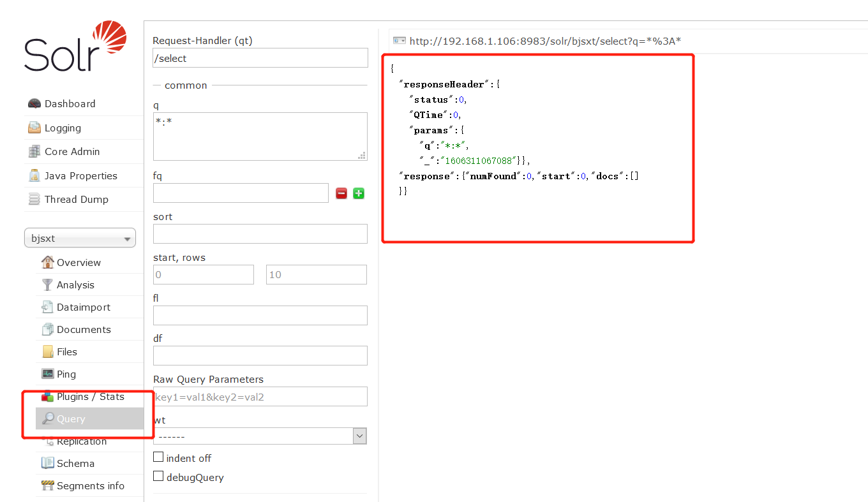Screen dimensions: 868x502
Task: Click the common section label
Action: pyautogui.click(x=186, y=85)
